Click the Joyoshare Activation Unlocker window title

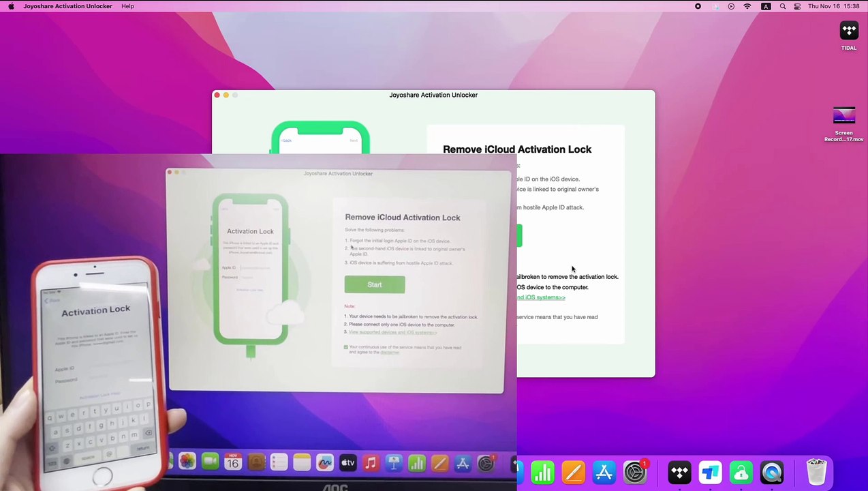pos(433,95)
